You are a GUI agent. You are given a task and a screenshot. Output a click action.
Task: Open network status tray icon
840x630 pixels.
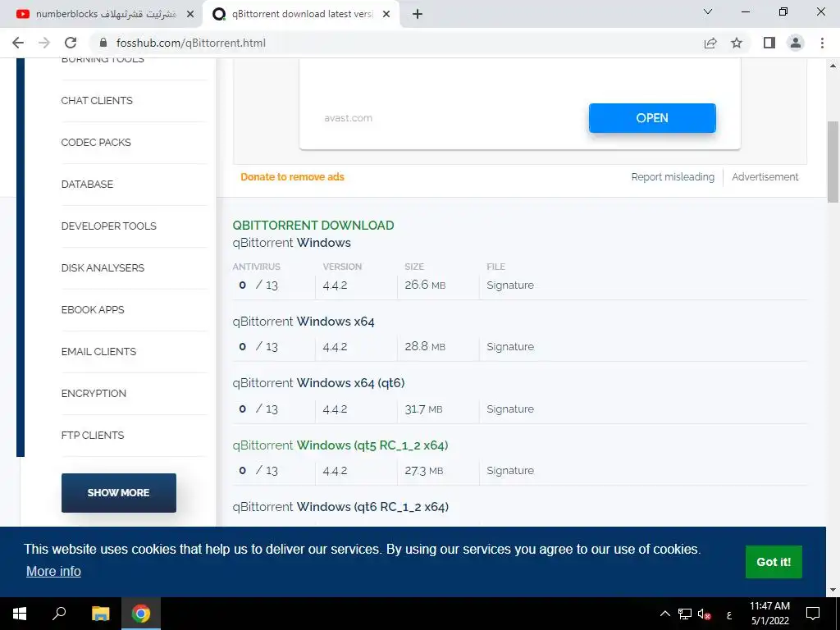pyautogui.click(x=685, y=614)
